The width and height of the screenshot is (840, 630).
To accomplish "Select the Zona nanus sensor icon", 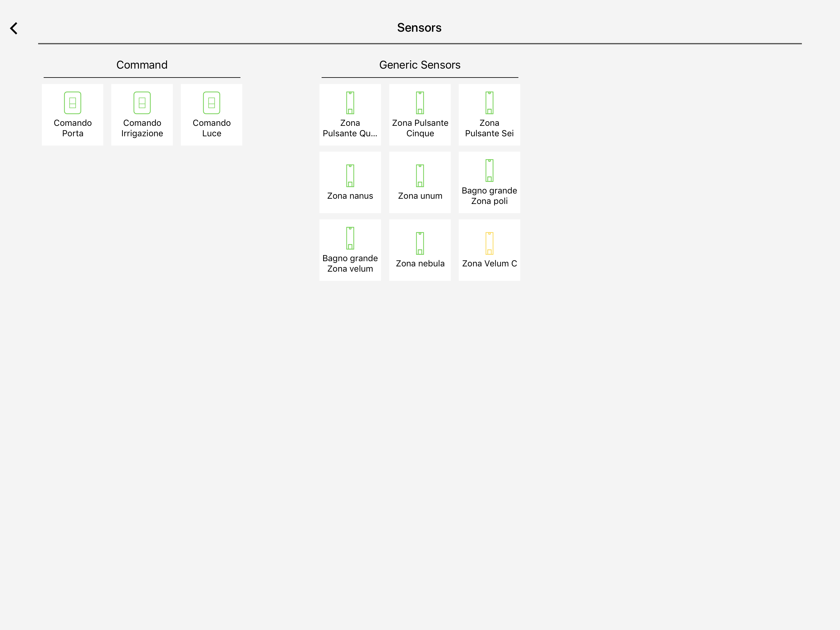I will click(x=350, y=176).
